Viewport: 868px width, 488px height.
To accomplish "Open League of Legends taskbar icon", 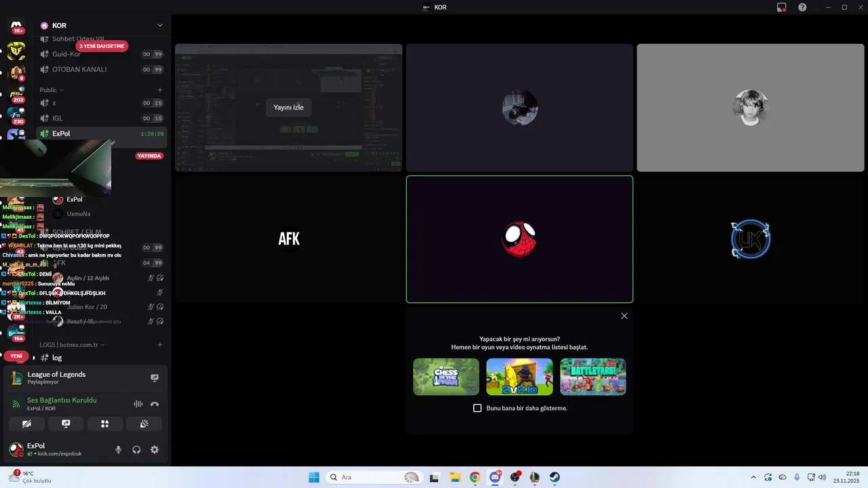I will tap(534, 477).
